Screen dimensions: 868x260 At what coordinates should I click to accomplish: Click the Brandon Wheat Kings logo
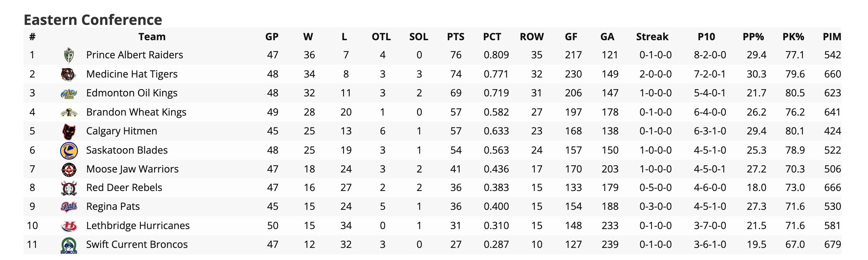[69, 112]
